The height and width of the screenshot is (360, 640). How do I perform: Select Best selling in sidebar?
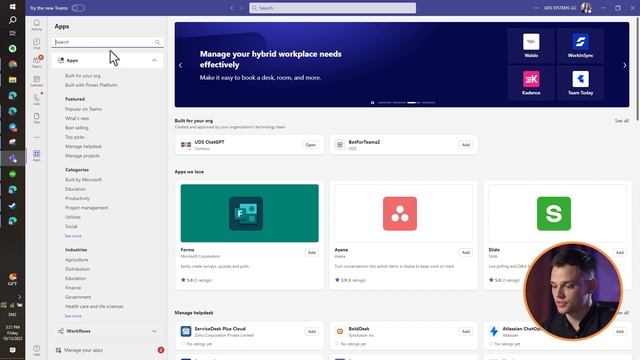click(77, 128)
